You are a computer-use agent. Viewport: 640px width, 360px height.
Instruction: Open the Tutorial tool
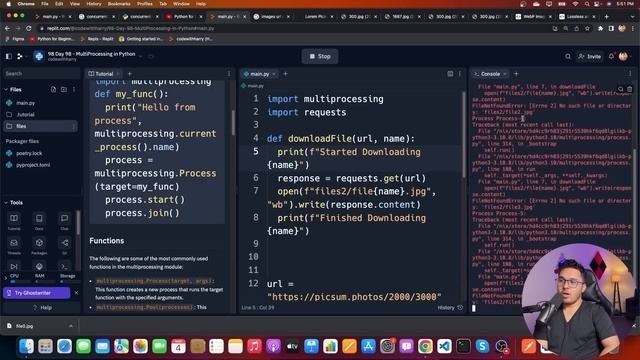pos(14,221)
